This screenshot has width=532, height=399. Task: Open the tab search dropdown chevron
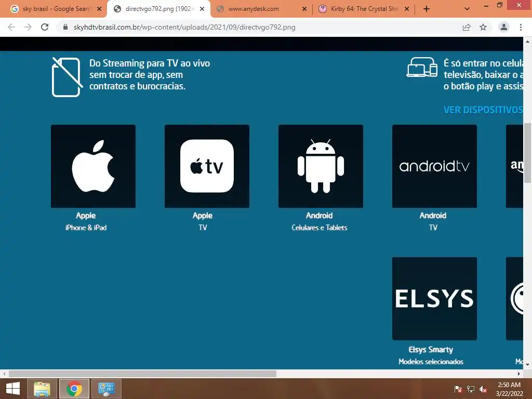(x=467, y=9)
